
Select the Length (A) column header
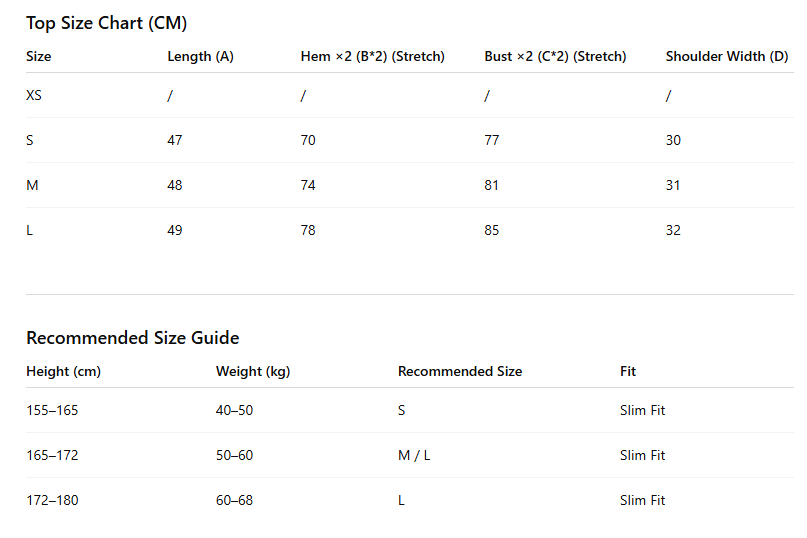coord(200,56)
